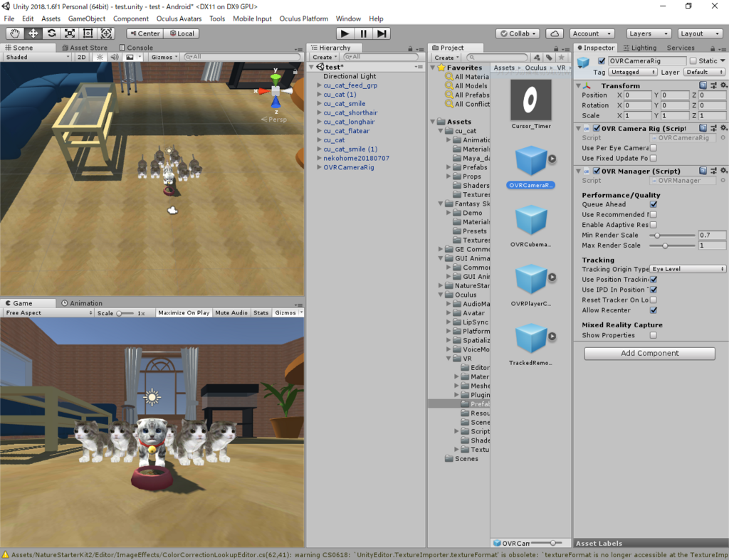Open the Oculus Avatars menu
This screenshot has height=560, width=729.
[179, 19]
